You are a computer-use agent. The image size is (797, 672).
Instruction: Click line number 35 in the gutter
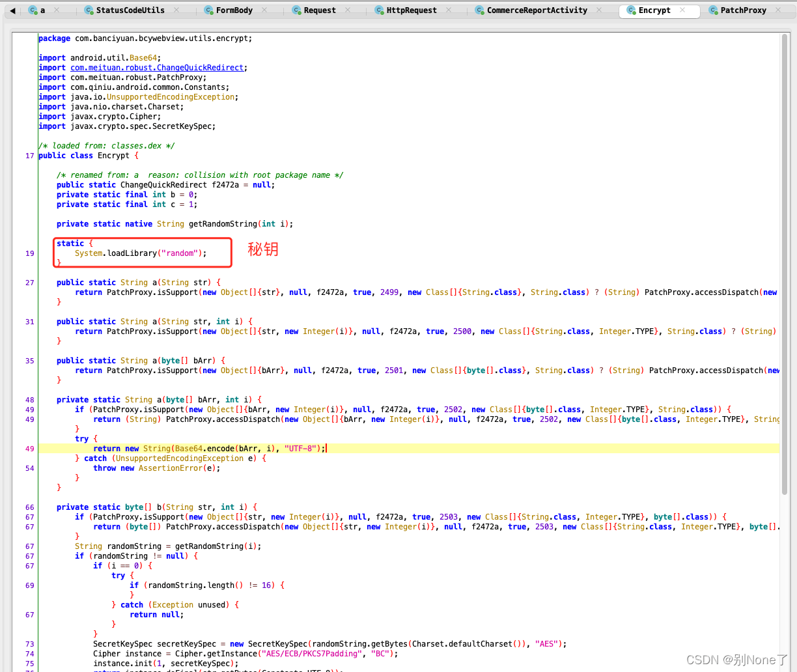pyautogui.click(x=30, y=361)
